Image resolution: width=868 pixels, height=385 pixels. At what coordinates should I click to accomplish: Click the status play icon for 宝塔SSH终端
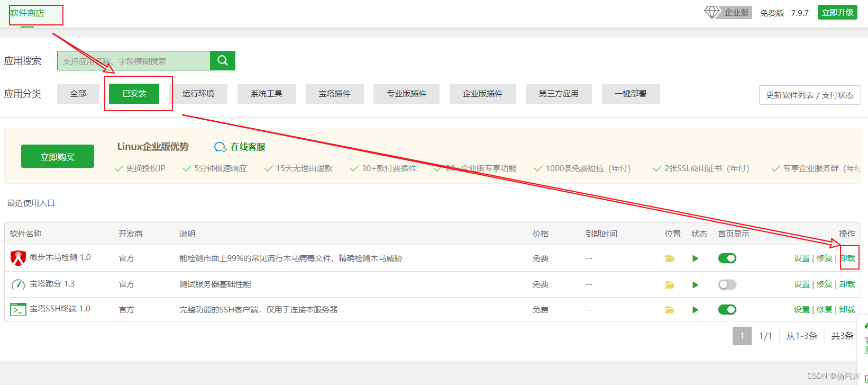point(696,310)
